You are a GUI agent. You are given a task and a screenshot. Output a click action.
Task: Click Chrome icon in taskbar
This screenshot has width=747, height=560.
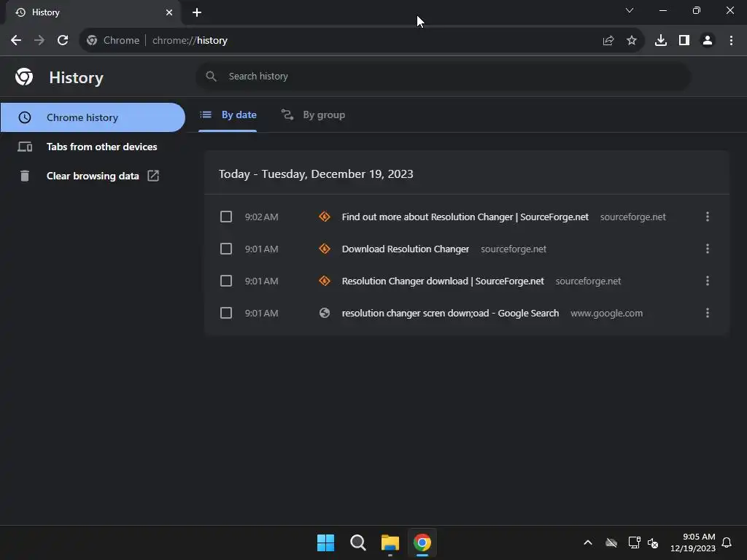[x=422, y=542]
